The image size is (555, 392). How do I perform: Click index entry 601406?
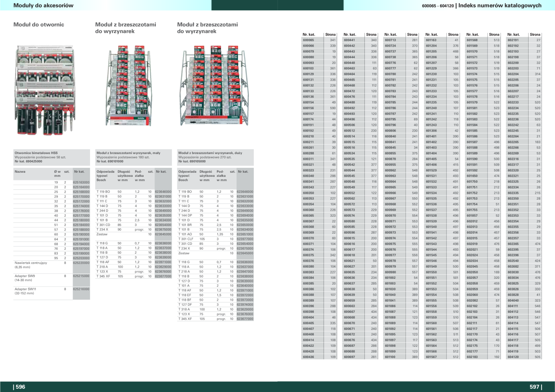click(x=431, y=164)
